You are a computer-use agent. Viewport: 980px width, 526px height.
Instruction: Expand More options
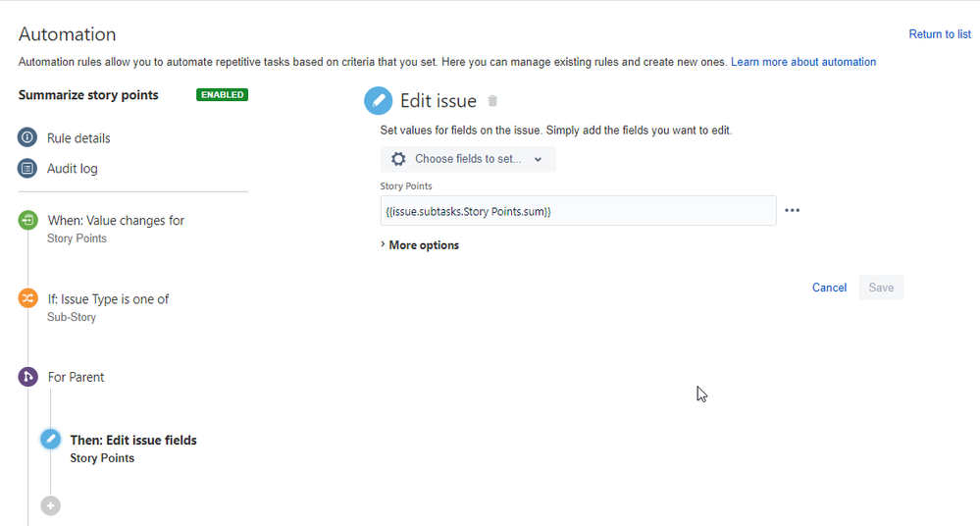click(x=420, y=245)
